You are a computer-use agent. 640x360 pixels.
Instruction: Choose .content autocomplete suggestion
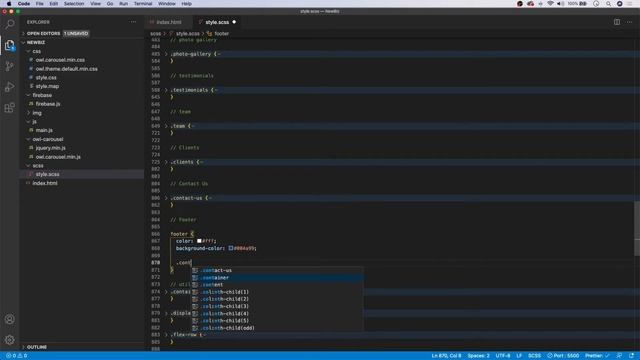(x=277, y=284)
